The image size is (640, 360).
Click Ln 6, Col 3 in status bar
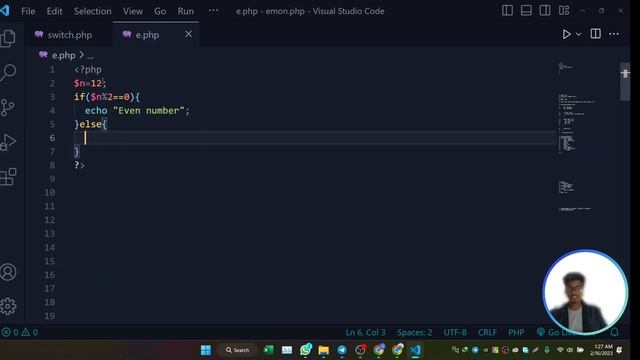click(365, 333)
